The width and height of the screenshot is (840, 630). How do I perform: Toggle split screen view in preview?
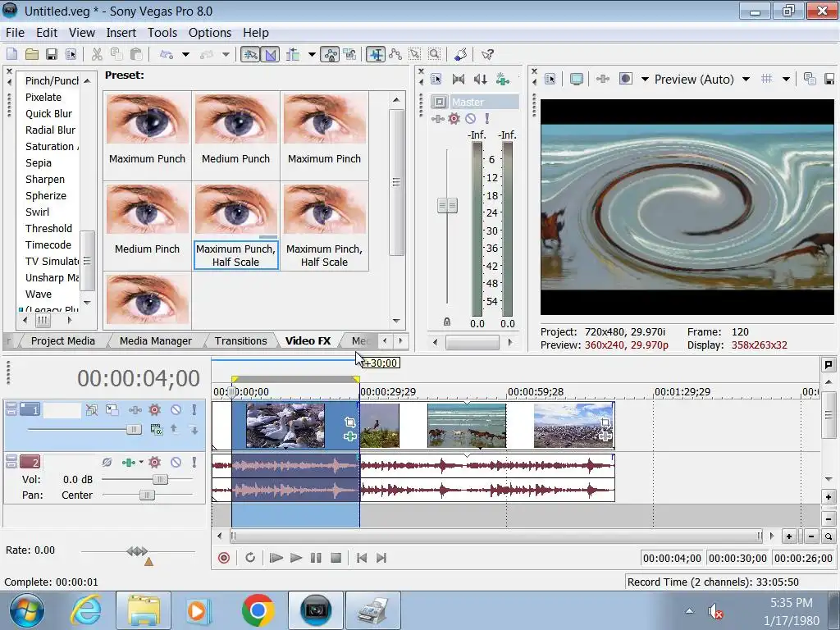pos(625,79)
